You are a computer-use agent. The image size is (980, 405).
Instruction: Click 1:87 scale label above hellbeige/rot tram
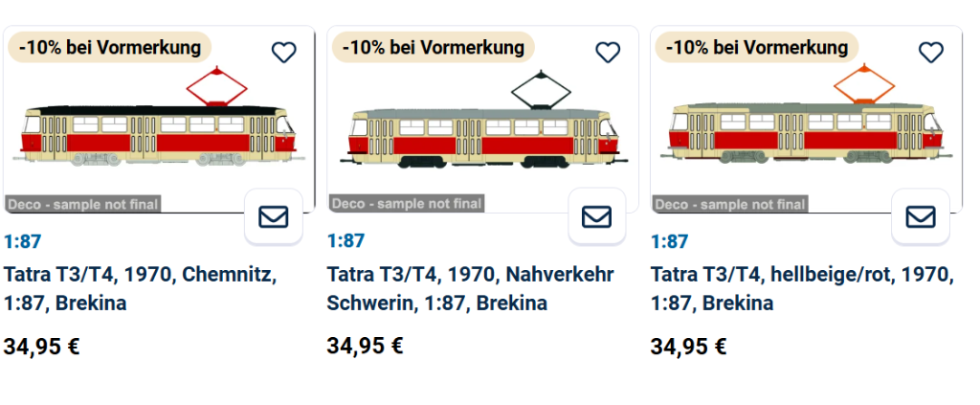point(670,241)
